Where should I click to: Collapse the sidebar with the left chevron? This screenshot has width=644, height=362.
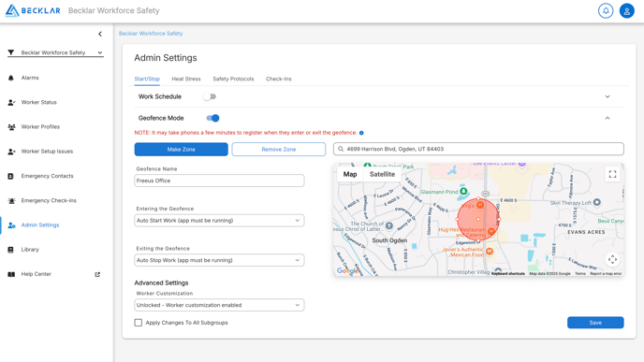point(100,34)
